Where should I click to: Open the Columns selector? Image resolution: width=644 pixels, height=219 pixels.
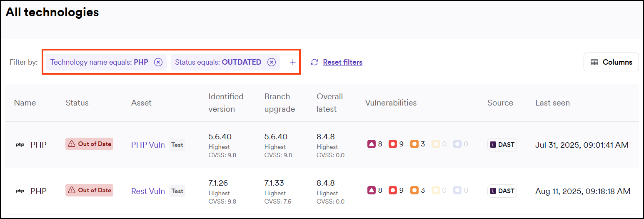click(611, 62)
